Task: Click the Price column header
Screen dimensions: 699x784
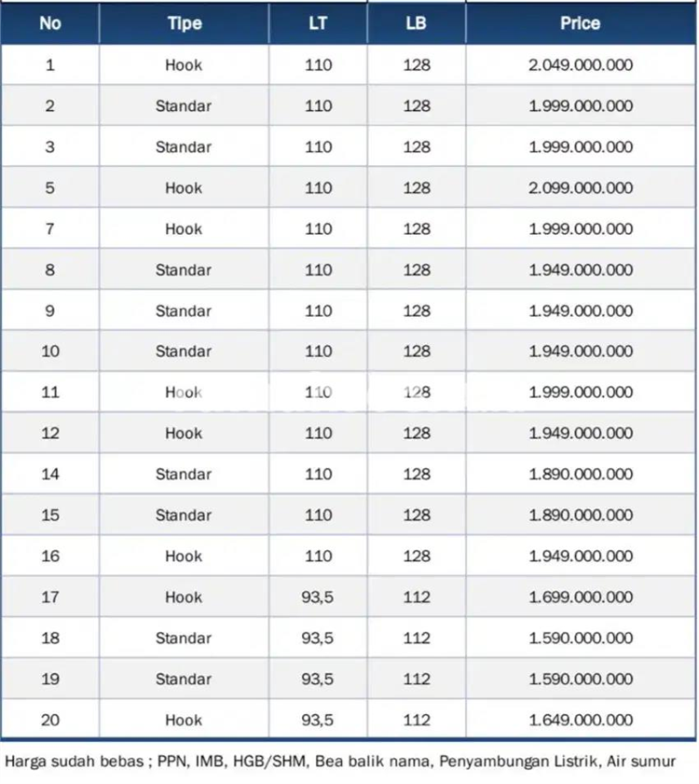Action: 581,23
